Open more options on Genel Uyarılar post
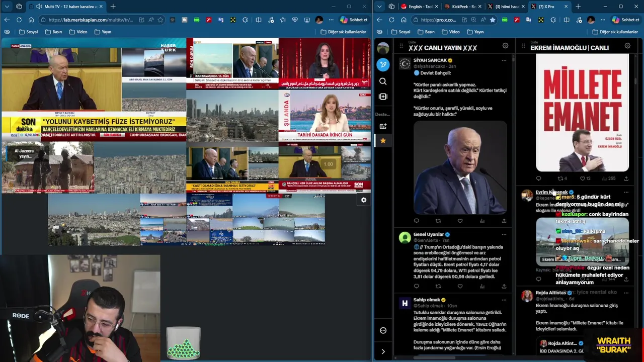Viewport: 644px width, 362px height. point(504,234)
